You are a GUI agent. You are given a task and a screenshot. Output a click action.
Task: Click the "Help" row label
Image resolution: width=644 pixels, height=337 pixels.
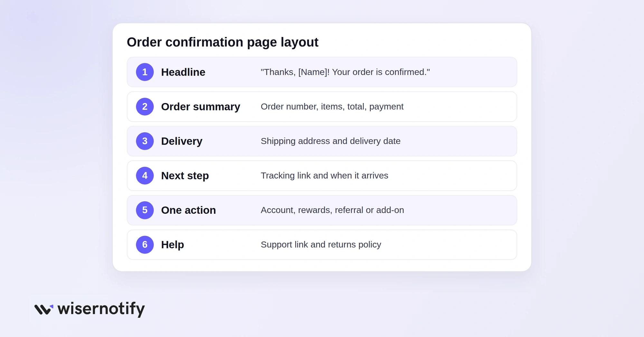[173, 245]
